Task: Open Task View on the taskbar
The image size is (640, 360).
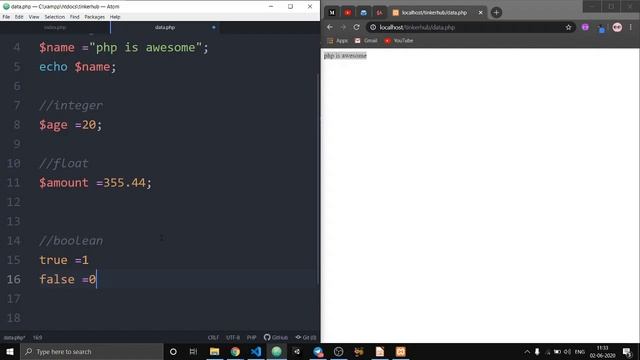Action: click(193, 351)
